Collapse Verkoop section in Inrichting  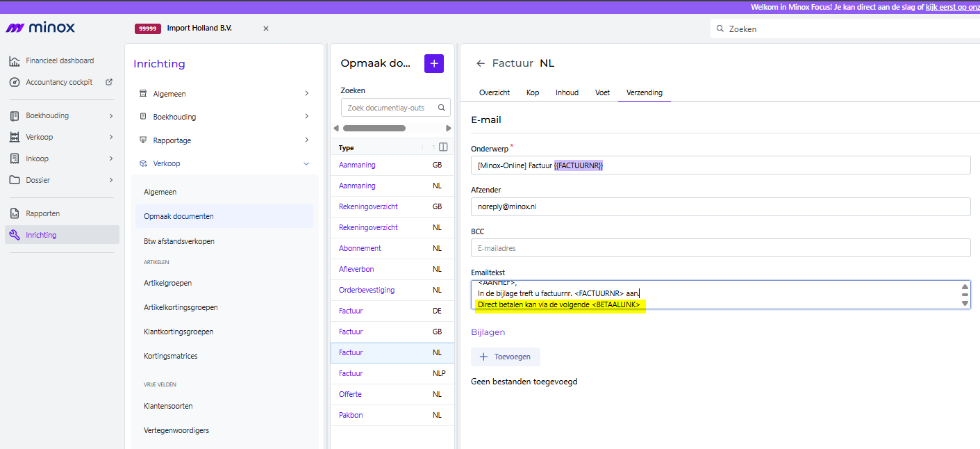click(x=306, y=163)
